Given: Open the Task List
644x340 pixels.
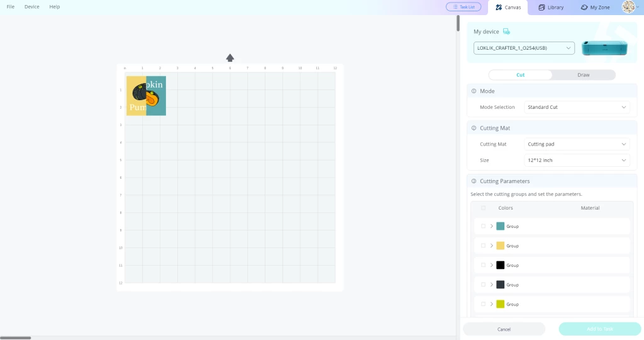Looking at the screenshot, I should pyautogui.click(x=464, y=7).
